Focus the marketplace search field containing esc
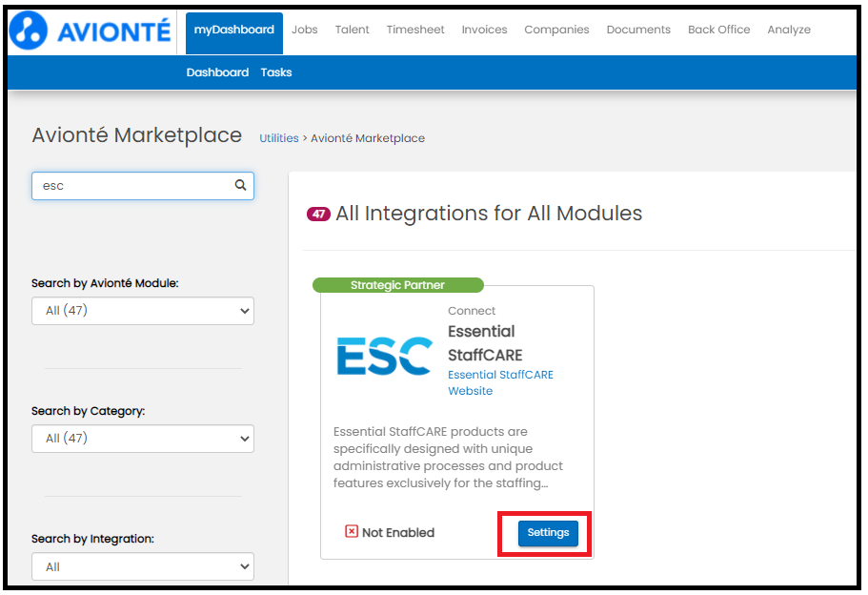Image resolution: width=868 pixels, height=595 pixels. pos(143,186)
